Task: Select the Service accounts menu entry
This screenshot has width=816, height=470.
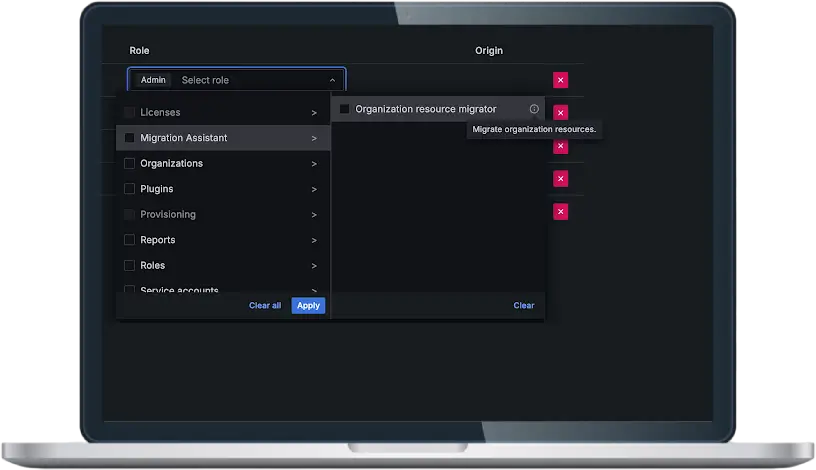Action: [x=223, y=287]
